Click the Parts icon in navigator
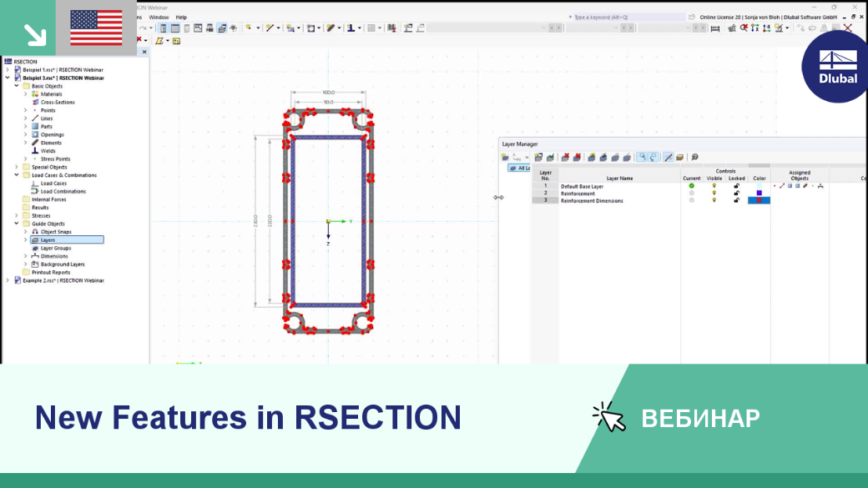Viewport: 868px width, 488px height. [35, 126]
